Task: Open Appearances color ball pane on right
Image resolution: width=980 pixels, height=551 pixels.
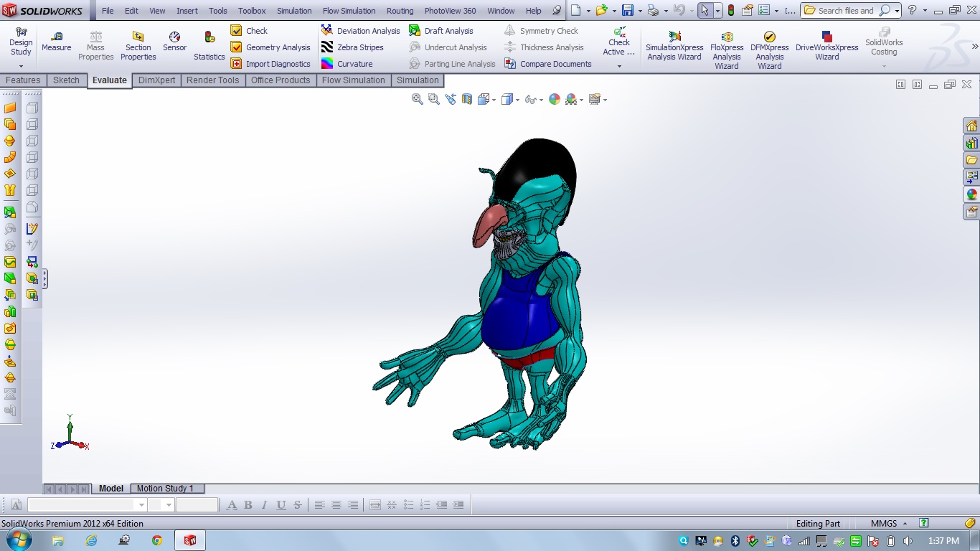Action: [971, 194]
